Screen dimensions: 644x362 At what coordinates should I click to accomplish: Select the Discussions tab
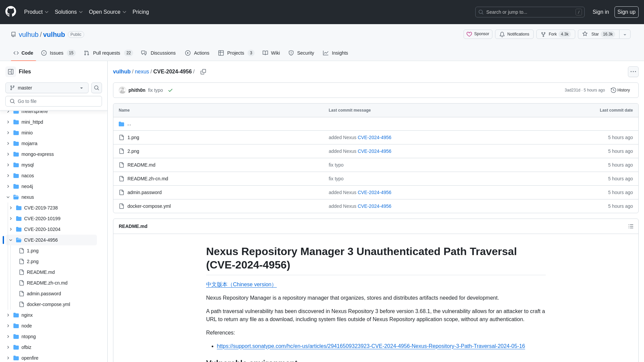[x=158, y=53]
